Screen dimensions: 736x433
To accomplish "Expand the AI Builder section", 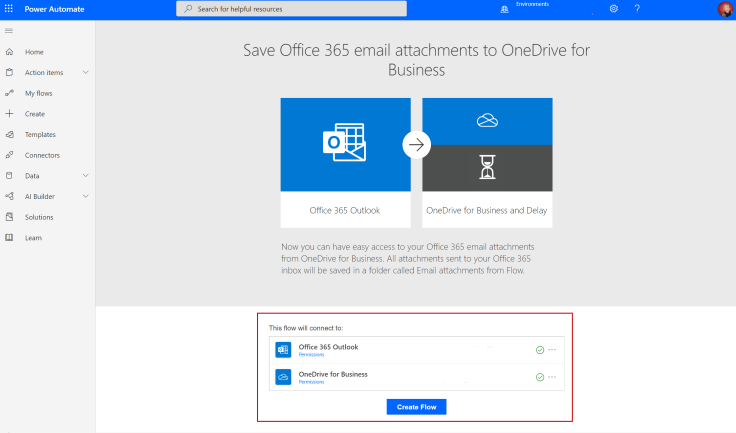I will (x=86, y=196).
